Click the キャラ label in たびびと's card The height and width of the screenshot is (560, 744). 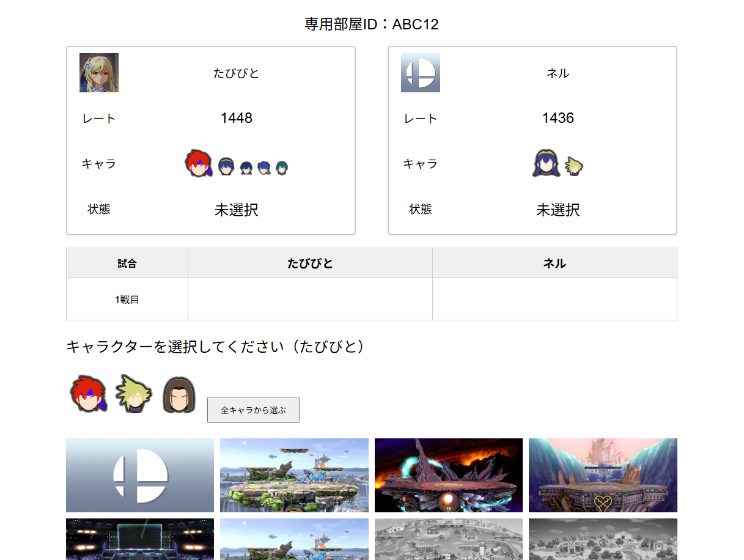99,164
